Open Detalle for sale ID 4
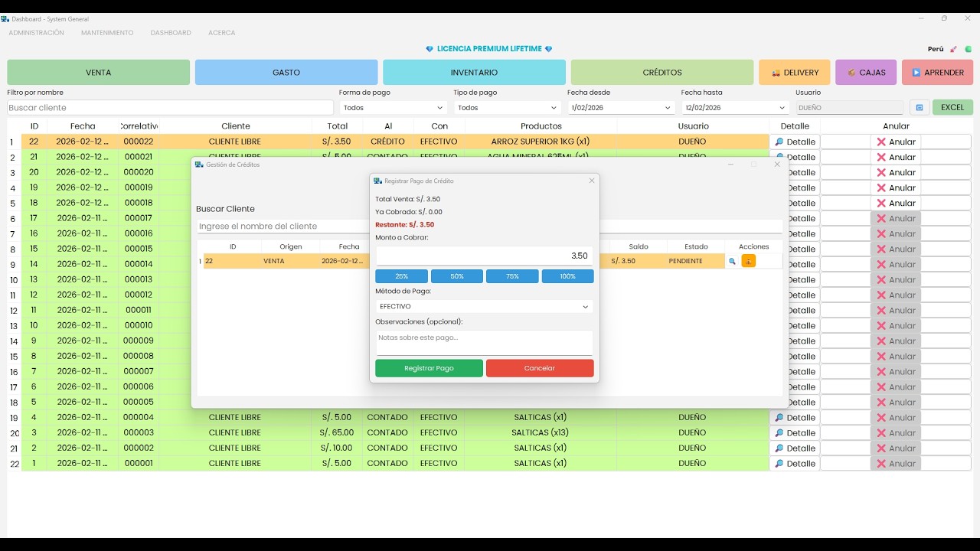The width and height of the screenshot is (980, 551). coord(795,418)
